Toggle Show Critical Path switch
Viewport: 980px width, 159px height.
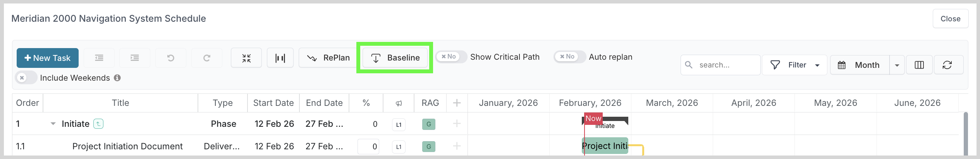click(x=450, y=57)
